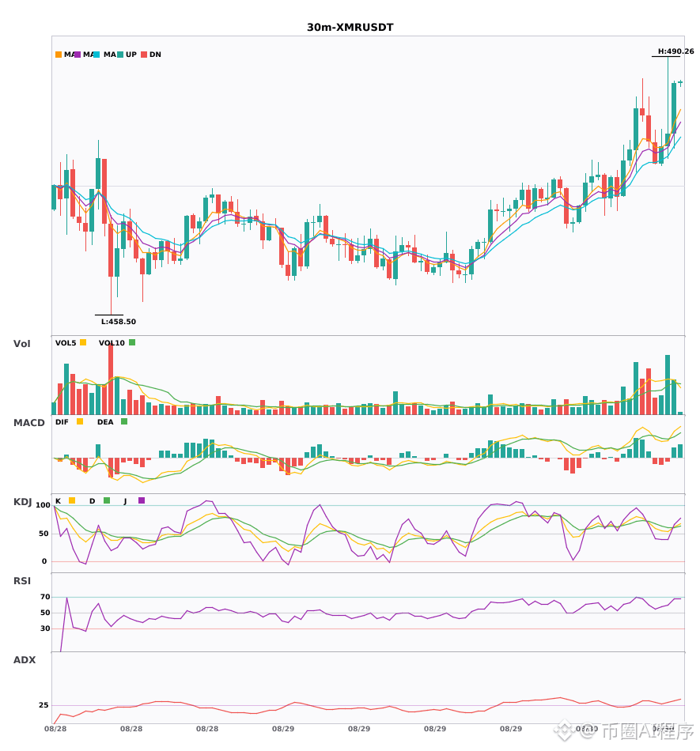This screenshot has height=751, width=700.
Task: Click the cyan MA legend swatch
Action: [x=96, y=55]
